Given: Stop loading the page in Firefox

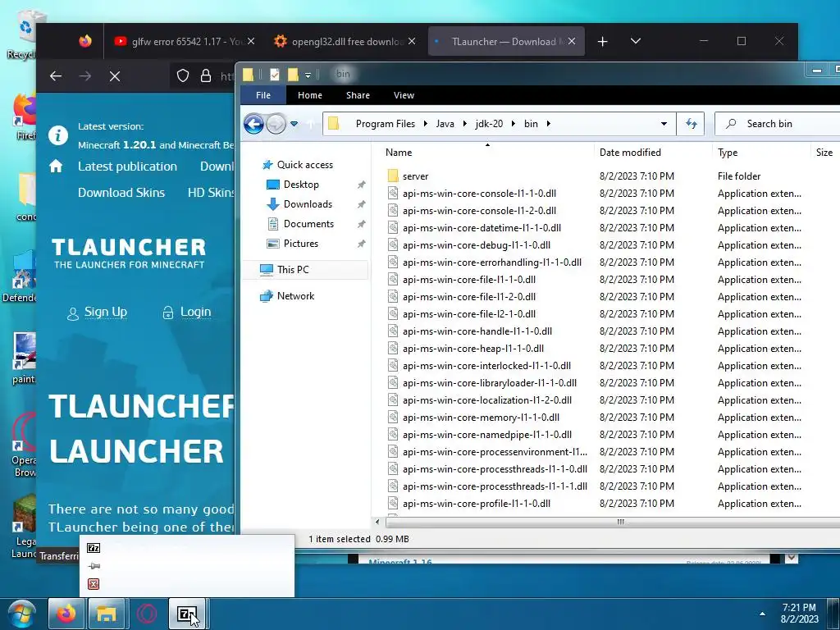Looking at the screenshot, I should pos(115,76).
